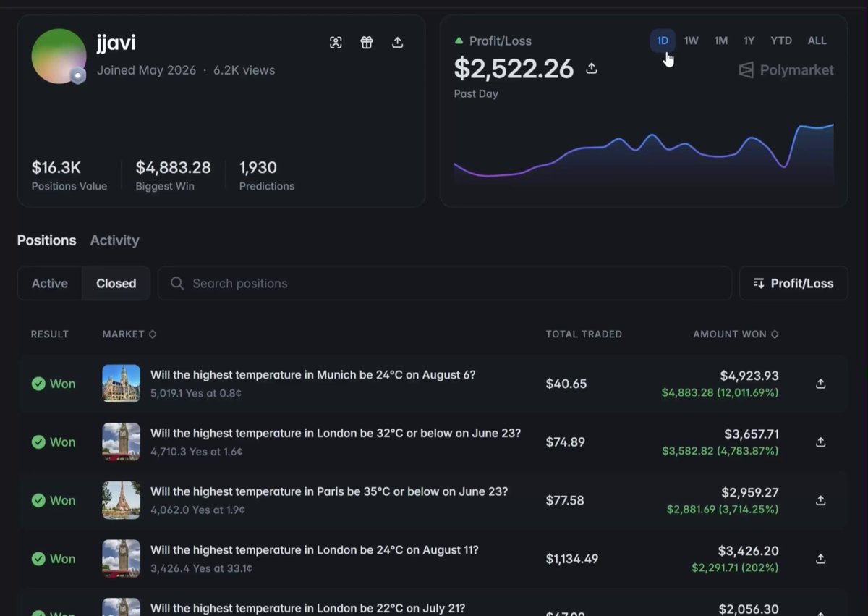Screen dimensions: 868x616
Task: Open the Munich town hall market thumbnail
Action: 122,384
